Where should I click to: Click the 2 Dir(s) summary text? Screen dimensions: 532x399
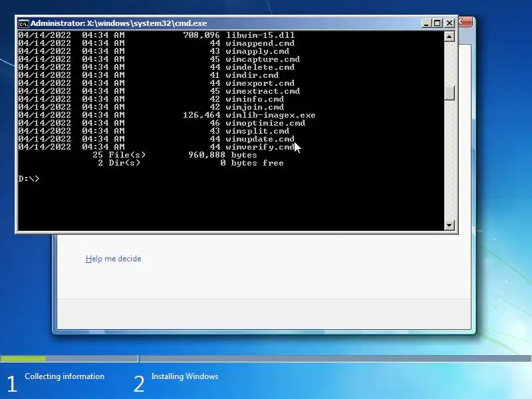[x=119, y=163]
